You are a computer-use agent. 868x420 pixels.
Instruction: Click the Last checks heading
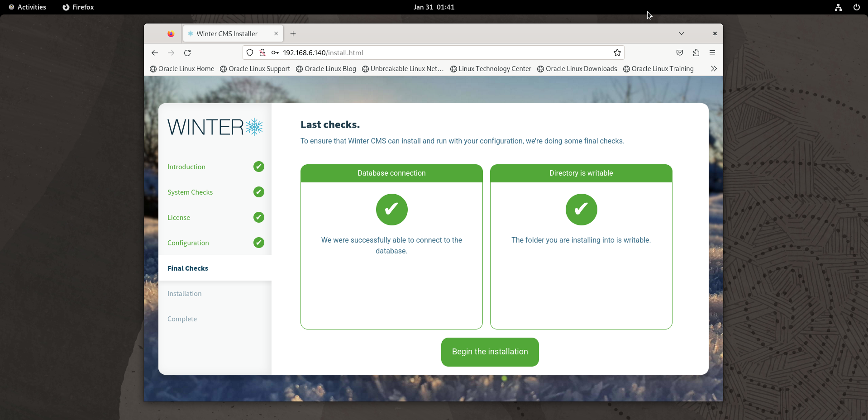click(x=330, y=125)
